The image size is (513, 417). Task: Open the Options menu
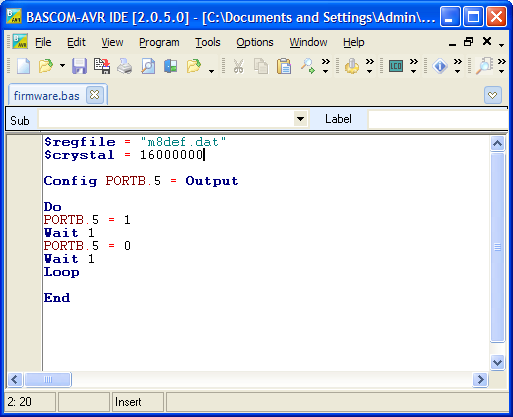pos(255,42)
